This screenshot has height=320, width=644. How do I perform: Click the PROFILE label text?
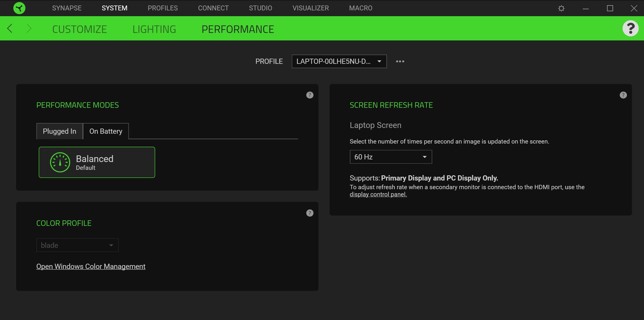pyautogui.click(x=269, y=62)
